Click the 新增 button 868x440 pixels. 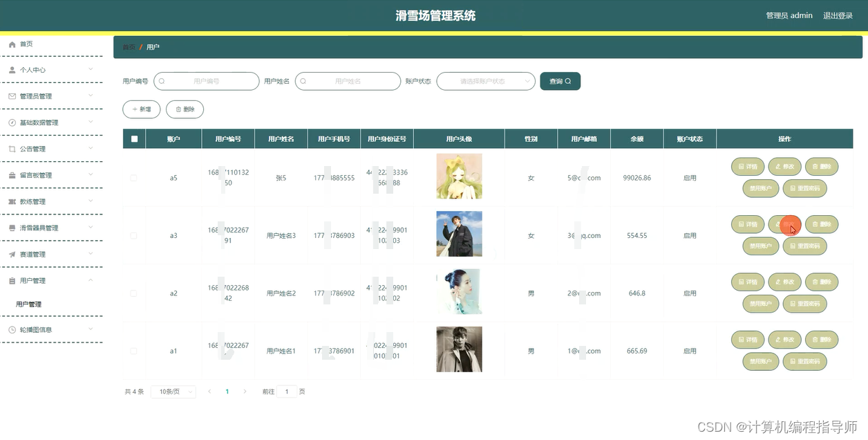coord(142,109)
